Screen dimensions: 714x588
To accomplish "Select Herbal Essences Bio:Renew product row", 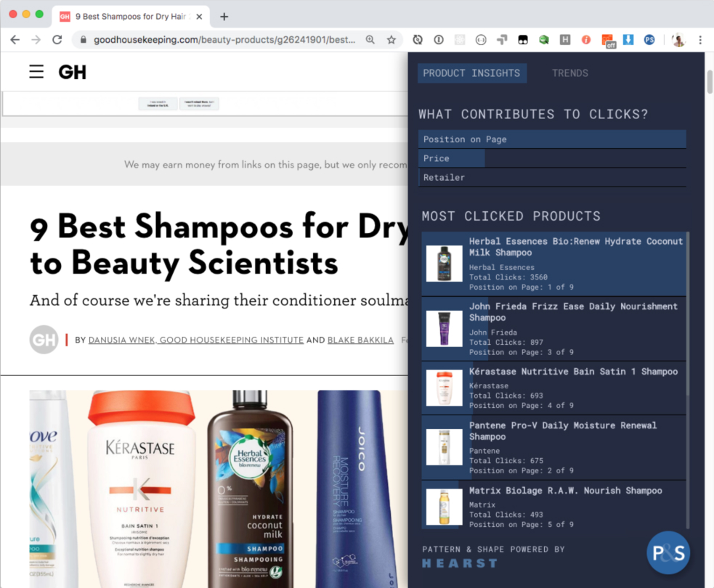I will click(x=553, y=264).
